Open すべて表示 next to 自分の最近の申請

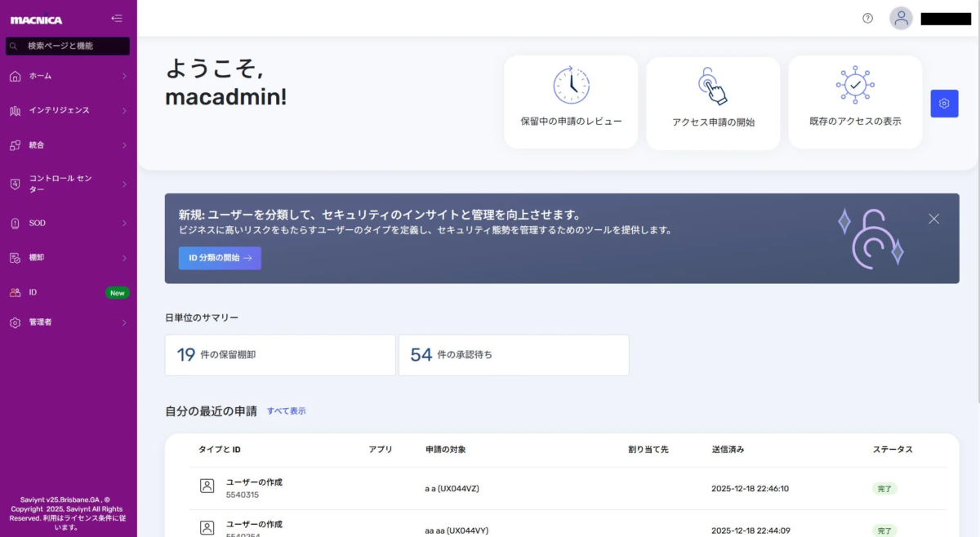tap(287, 411)
